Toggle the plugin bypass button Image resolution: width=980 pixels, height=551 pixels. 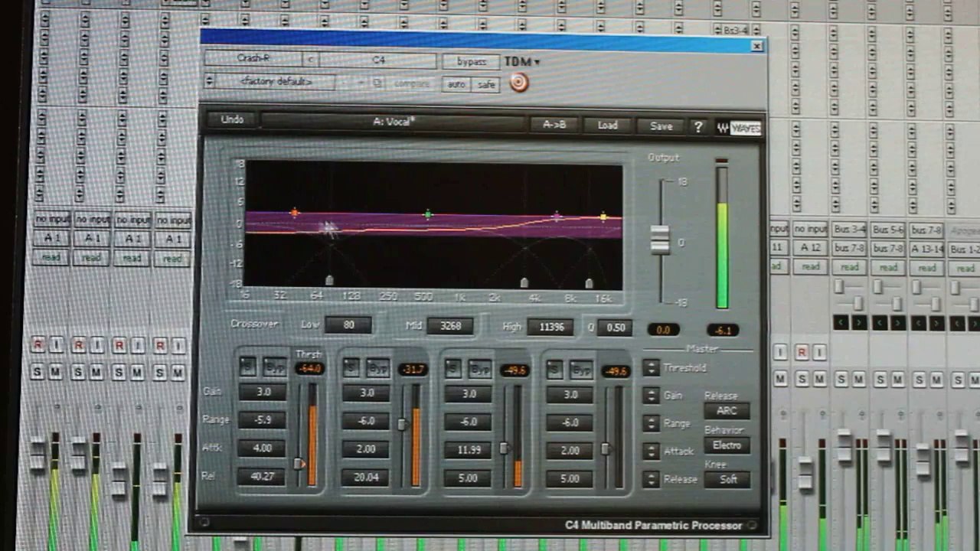pos(471,61)
